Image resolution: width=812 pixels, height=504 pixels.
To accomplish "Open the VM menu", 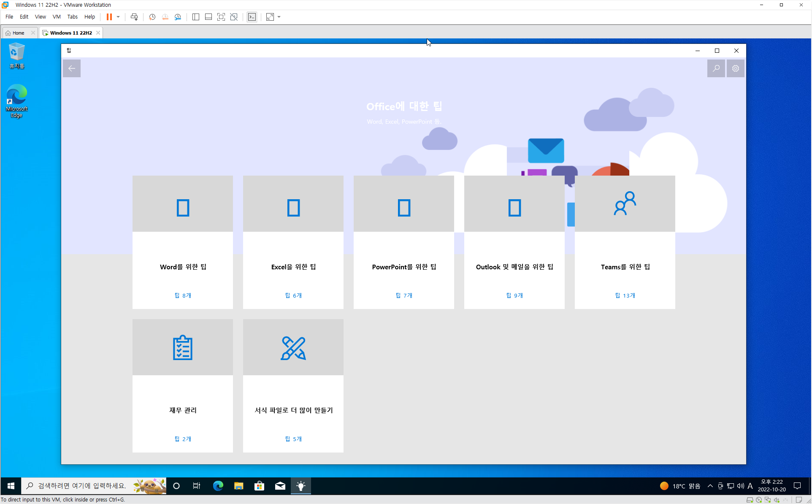I will pyautogui.click(x=56, y=17).
